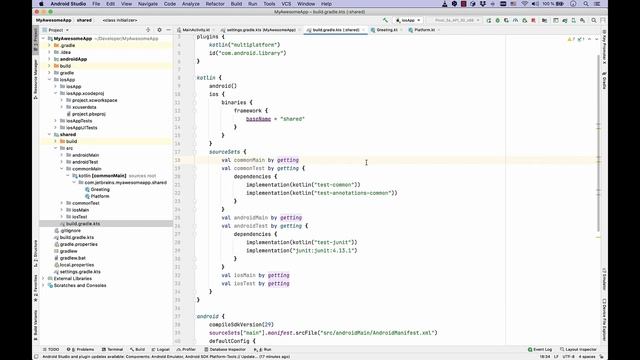Click the updates available status message
This screenshot has height=360, width=640.
pyautogui.click(x=166, y=356)
